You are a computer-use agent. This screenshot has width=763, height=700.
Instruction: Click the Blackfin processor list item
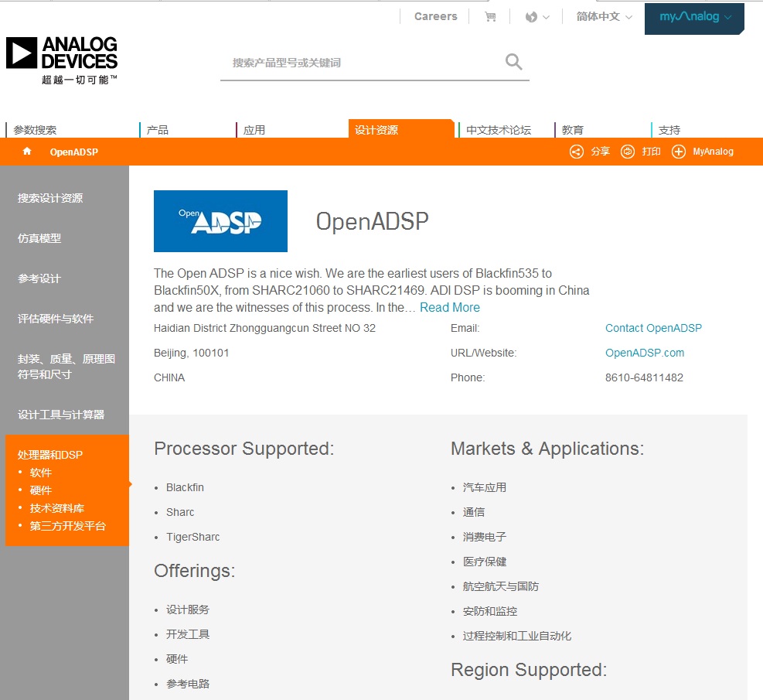point(185,487)
